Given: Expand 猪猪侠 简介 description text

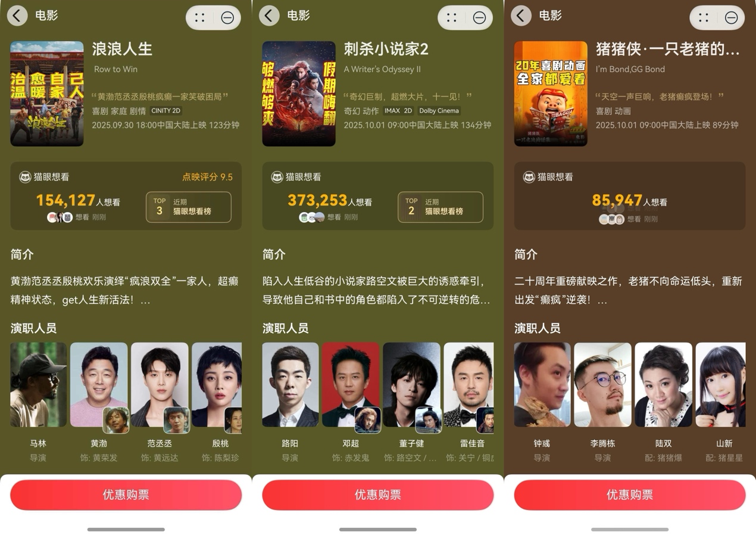Looking at the screenshot, I should 629,290.
